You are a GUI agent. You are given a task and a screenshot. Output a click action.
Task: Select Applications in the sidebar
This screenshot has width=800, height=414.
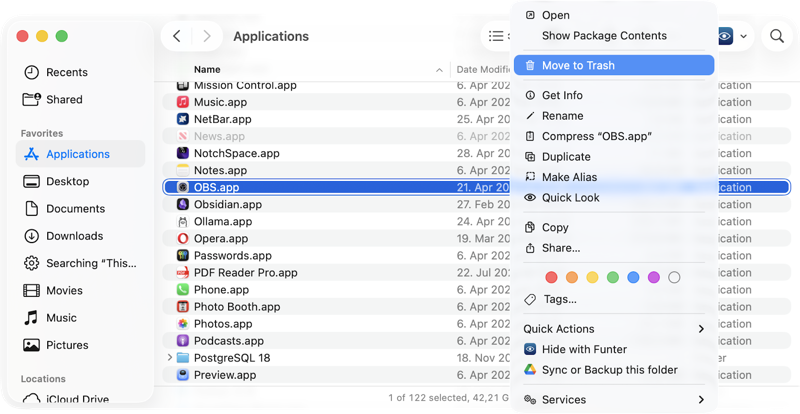point(81,154)
